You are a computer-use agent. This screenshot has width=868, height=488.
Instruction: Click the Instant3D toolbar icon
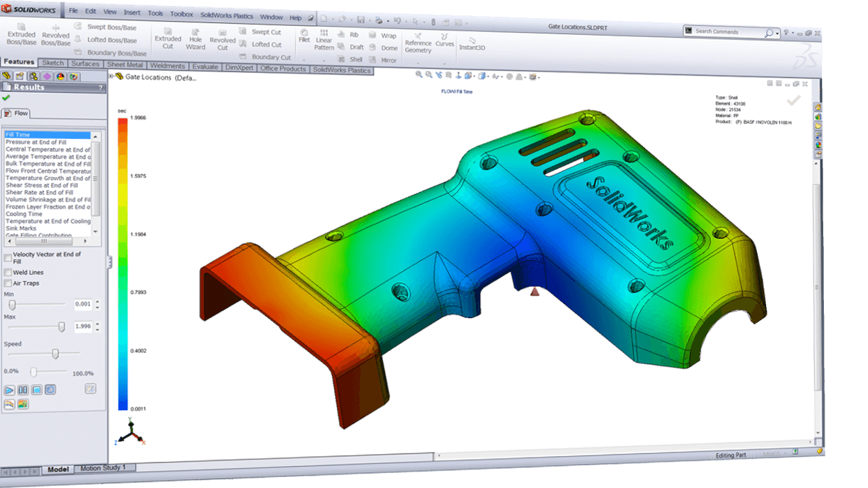point(473,43)
